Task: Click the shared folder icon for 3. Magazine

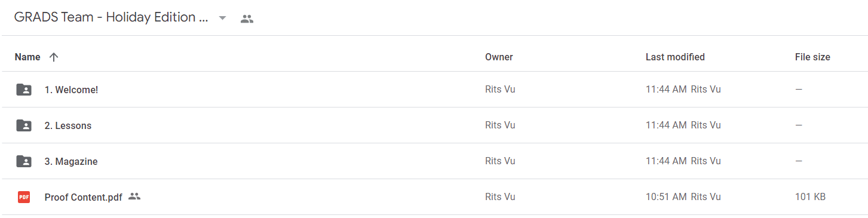Action: coord(24,161)
